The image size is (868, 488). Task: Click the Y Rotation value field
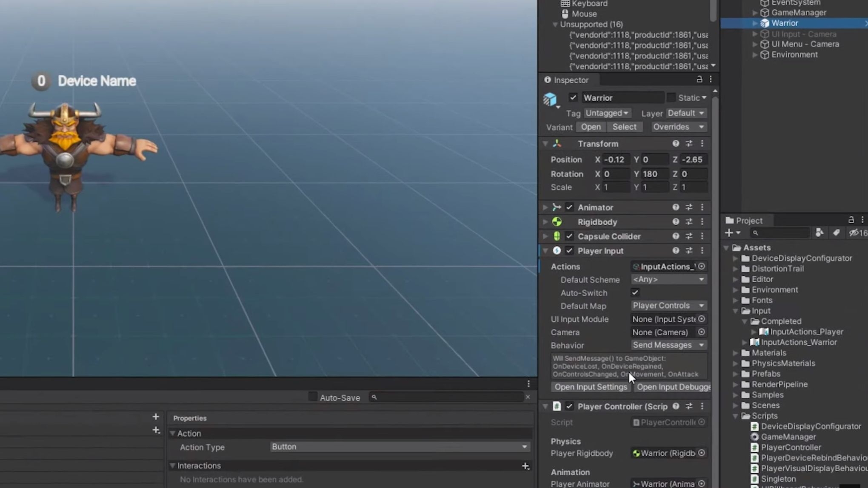pyautogui.click(x=656, y=173)
